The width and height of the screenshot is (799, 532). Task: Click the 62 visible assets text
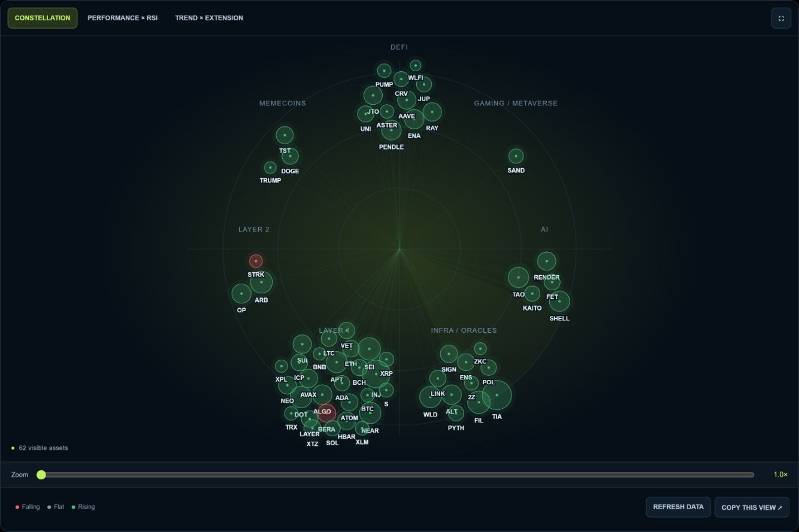pyautogui.click(x=43, y=448)
